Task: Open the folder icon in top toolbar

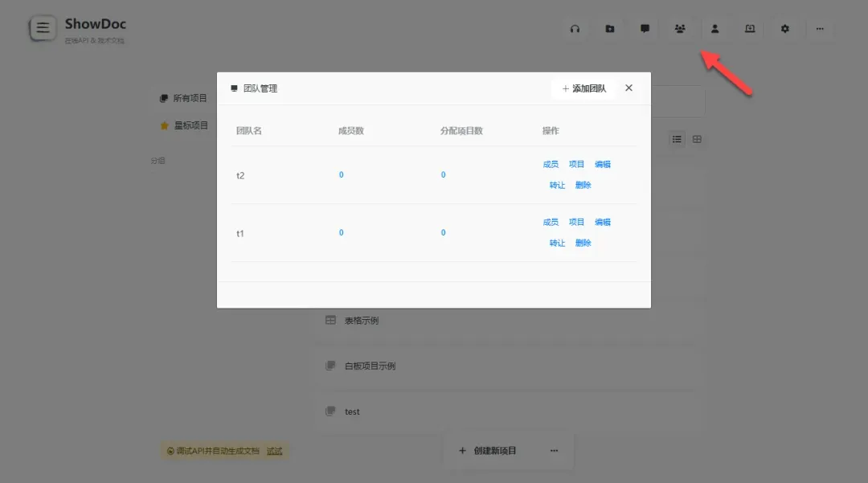Action: (610, 29)
